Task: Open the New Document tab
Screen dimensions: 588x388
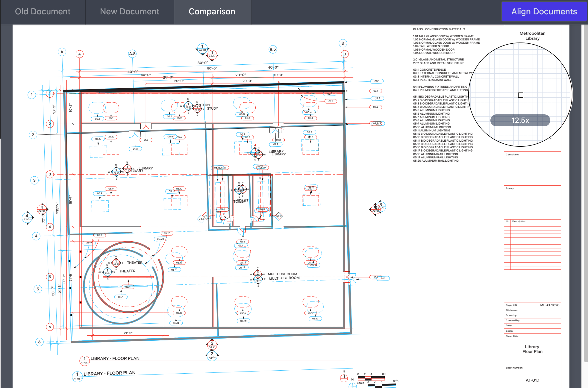Action: (129, 12)
